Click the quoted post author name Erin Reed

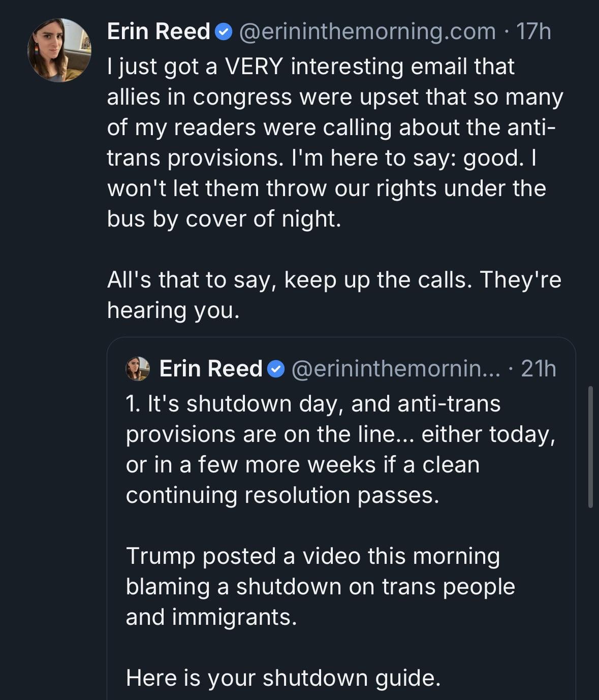click(x=210, y=368)
